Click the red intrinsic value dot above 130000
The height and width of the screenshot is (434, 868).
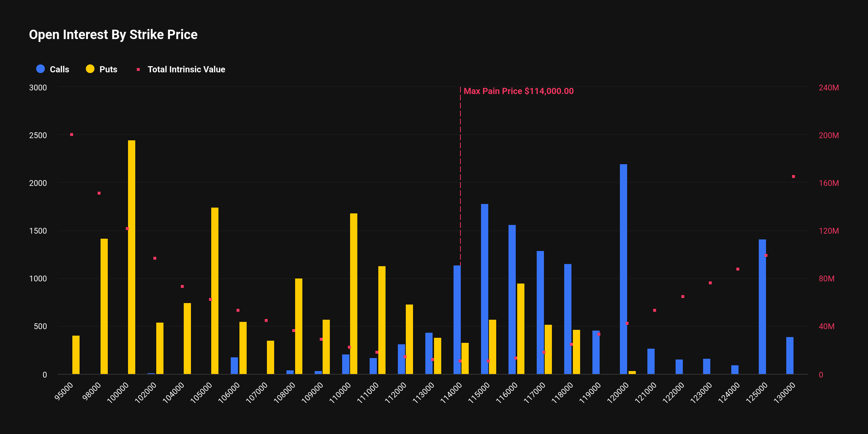pos(793,176)
